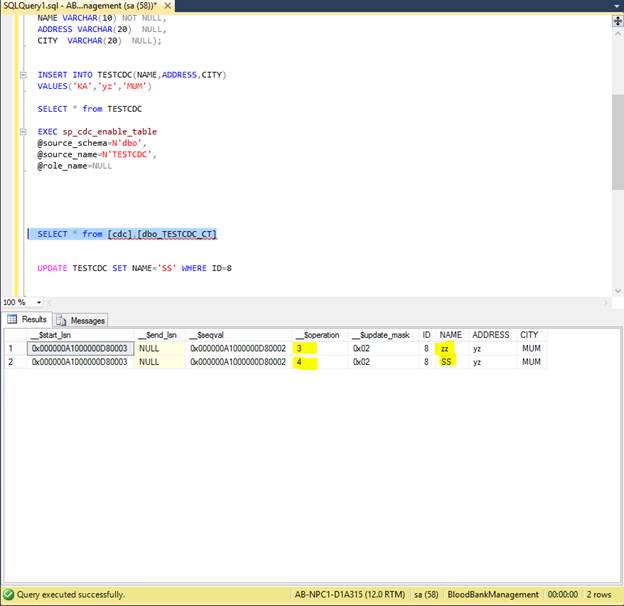The height and width of the screenshot is (606, 624).
Task: Select result row number 1 header
Action: click(x=12, y=348)
